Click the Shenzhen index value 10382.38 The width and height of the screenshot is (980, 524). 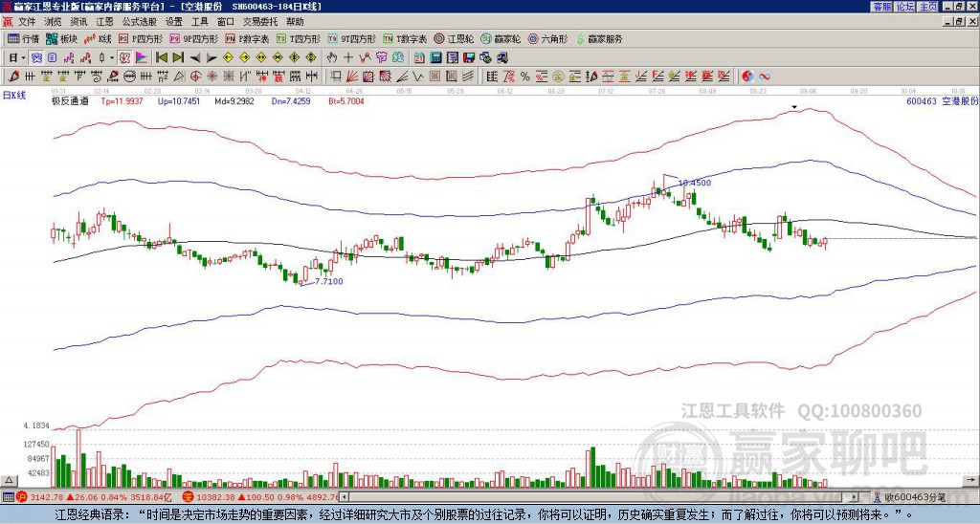pyautogui.click(x=217, y=497)
